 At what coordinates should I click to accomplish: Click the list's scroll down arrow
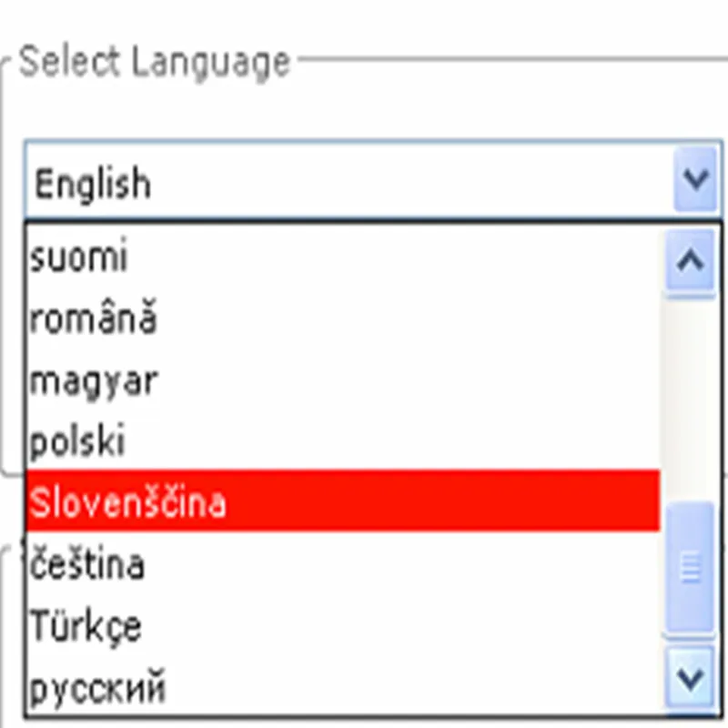point(691,678)
